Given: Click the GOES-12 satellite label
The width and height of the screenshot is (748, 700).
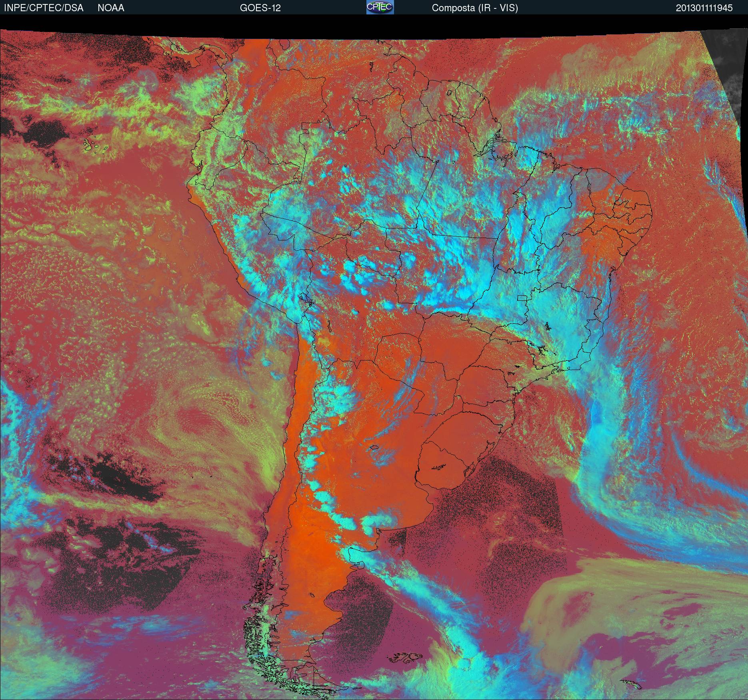Looking at the screenshot, I should 260,8.
